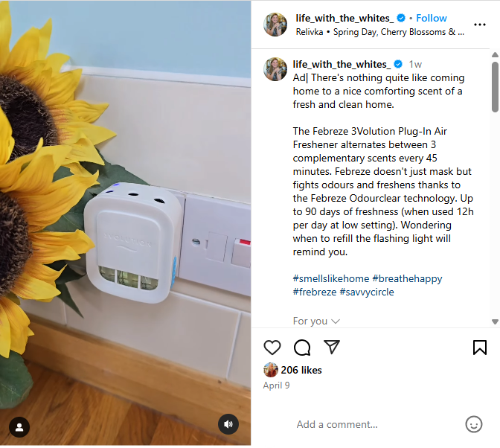Open the #savvycircle hashtag
Image resolution: width=500 pixels, height=448 pixels.
[367, 292]
